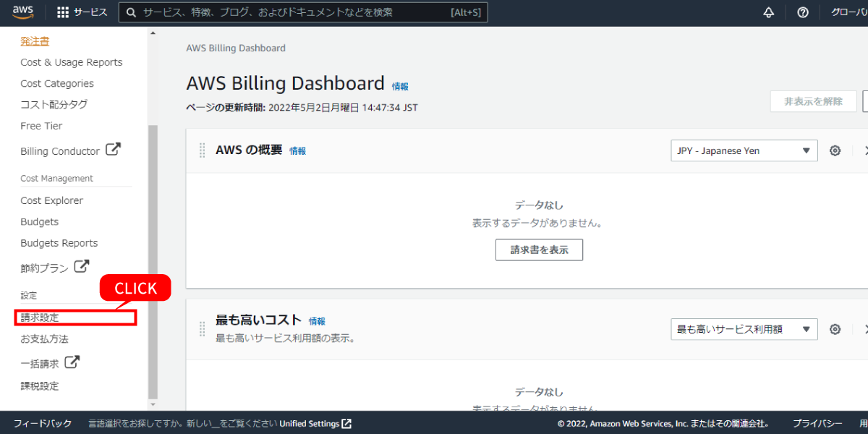Click プライバシー in the footer
Viewport: 868px width, 434px height.
817,423
